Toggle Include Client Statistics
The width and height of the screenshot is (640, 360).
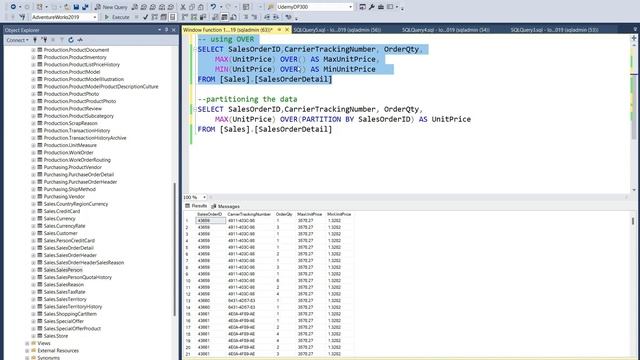click(x=202, y=17)
